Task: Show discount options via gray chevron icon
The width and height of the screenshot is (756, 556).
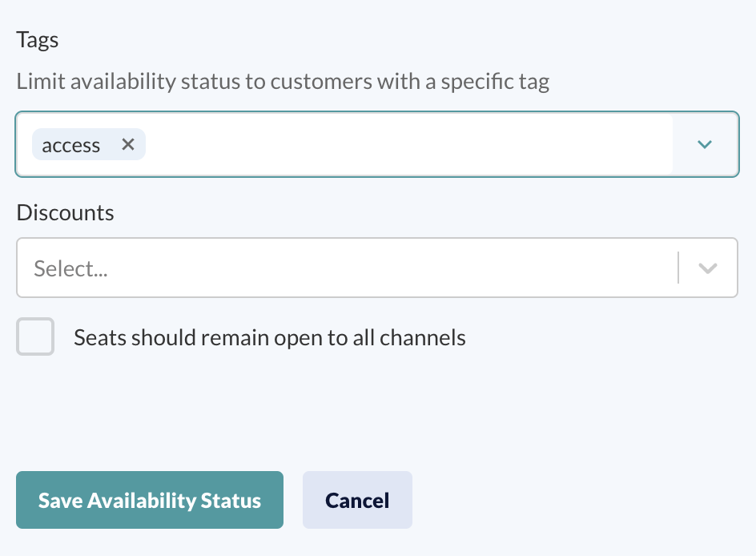Action: tap(707, 268)
